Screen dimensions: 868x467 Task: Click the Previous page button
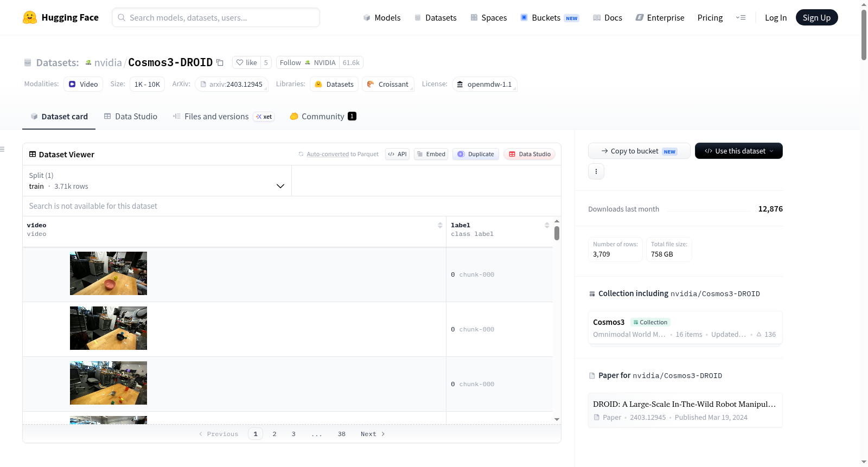pyautogui.click(x=219, y=434)
